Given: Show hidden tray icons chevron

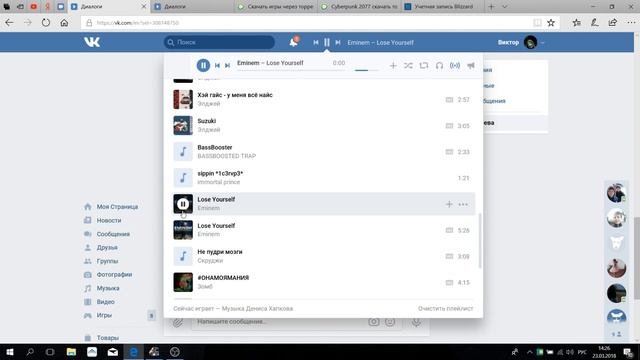Looking at the screenshot, I should (x=529, y=352).
